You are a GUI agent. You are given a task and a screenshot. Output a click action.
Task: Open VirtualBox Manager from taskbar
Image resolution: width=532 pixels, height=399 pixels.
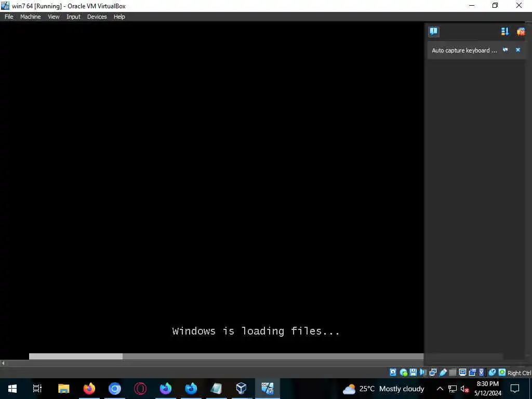(241, 389)
